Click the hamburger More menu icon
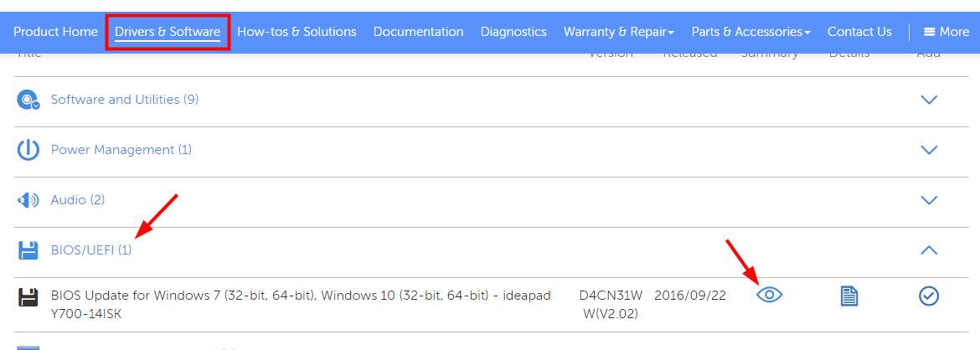 (930, 31)
